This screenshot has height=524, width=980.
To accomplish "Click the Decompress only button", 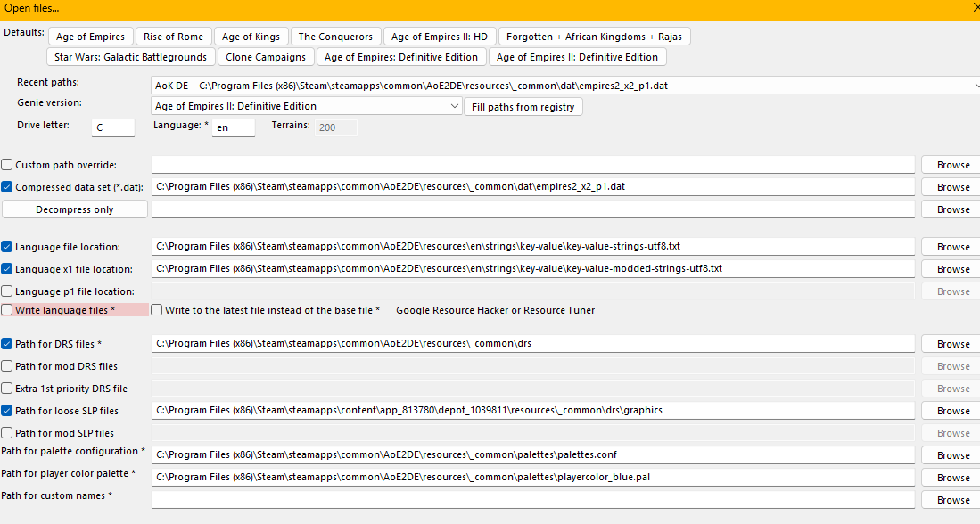I will point(75,209).
